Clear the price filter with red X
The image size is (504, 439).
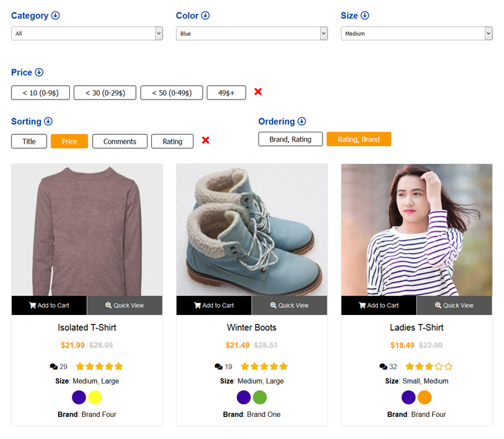(258, 92)
